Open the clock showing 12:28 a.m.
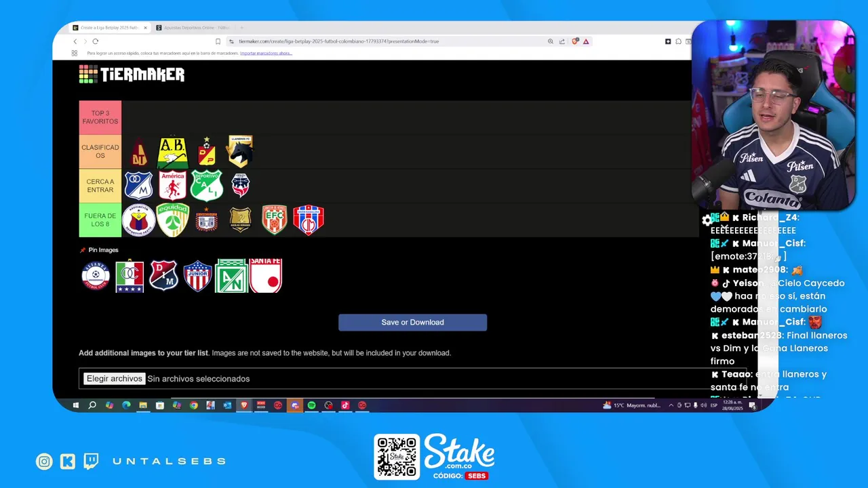The width and height of the screenshot is (868, 488). point(733,405)
